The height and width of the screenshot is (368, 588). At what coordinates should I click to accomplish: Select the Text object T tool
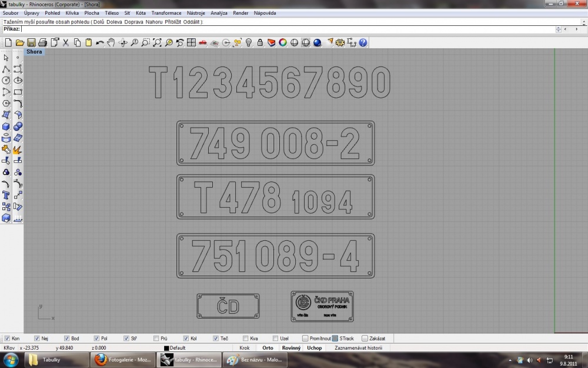[6, 195]
